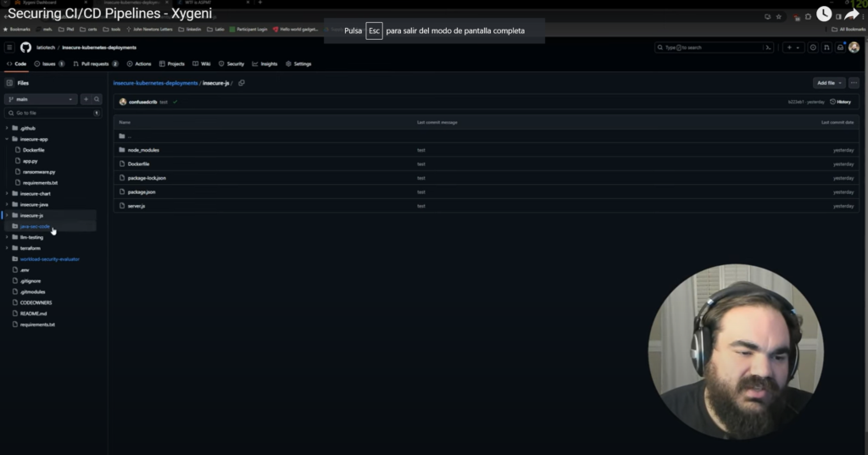
Task: Click the video share arrow icon
Action: [x=851, y=14]
